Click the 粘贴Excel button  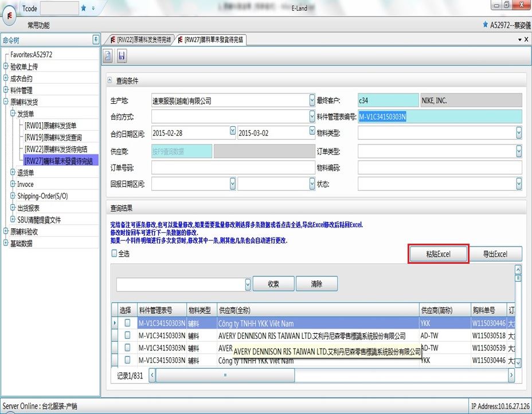[439, 254]
